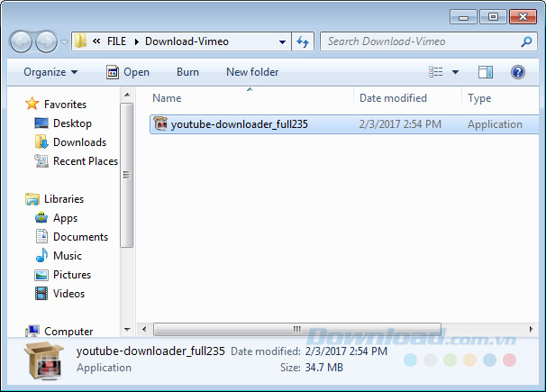
Task: Click horizontal scrollbar left arrow
Action: [144, 329]
